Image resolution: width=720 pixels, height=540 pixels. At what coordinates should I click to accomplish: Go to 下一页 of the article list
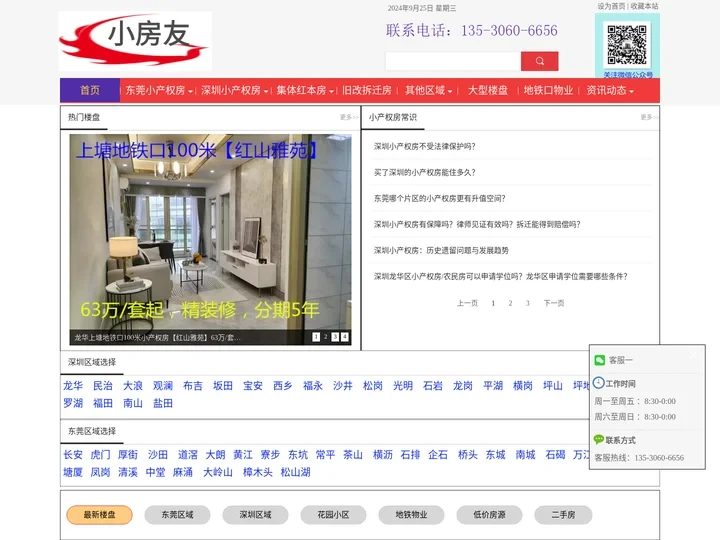(x=554, y=303)
